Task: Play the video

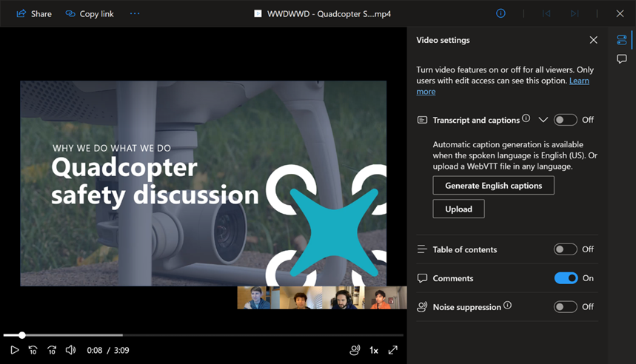Action: (15, 350)
